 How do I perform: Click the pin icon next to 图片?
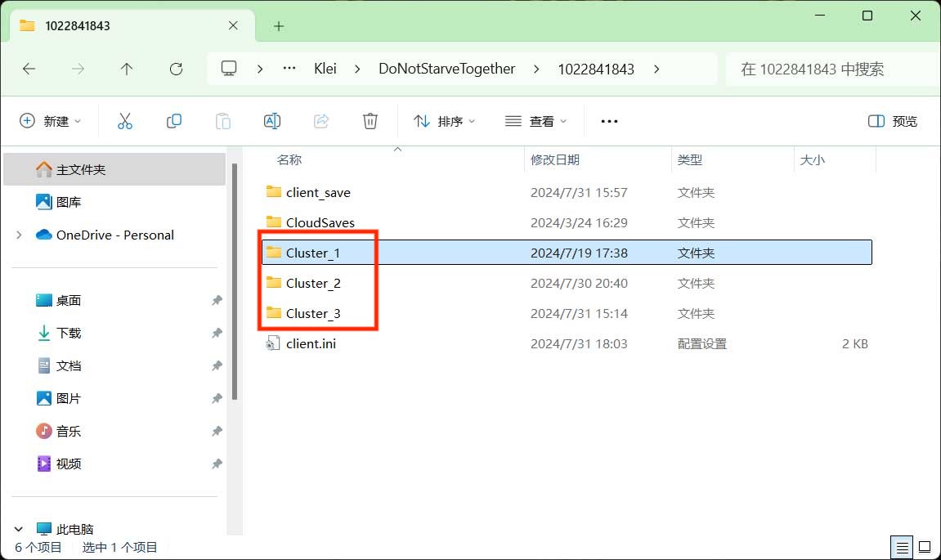click(x=217, y=399)
